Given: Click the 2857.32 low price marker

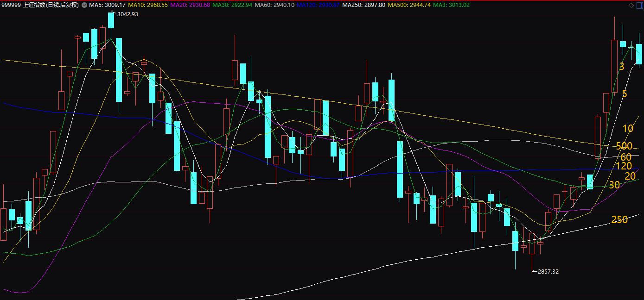Looking at the screenshot, I should pos(548,272).
